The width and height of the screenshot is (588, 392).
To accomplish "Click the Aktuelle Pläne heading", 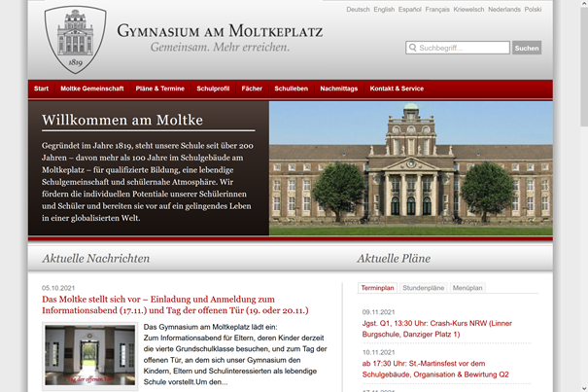I will point(394,259).
